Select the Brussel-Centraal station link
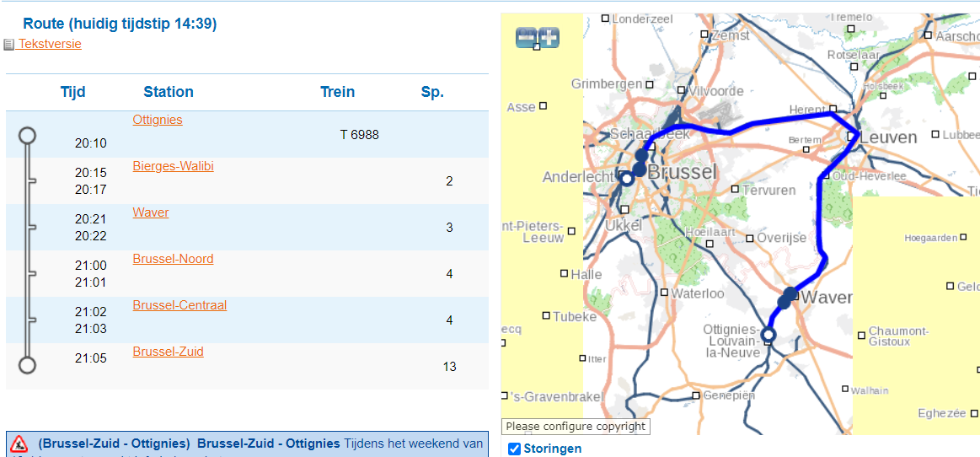 [x=179, y=305]
